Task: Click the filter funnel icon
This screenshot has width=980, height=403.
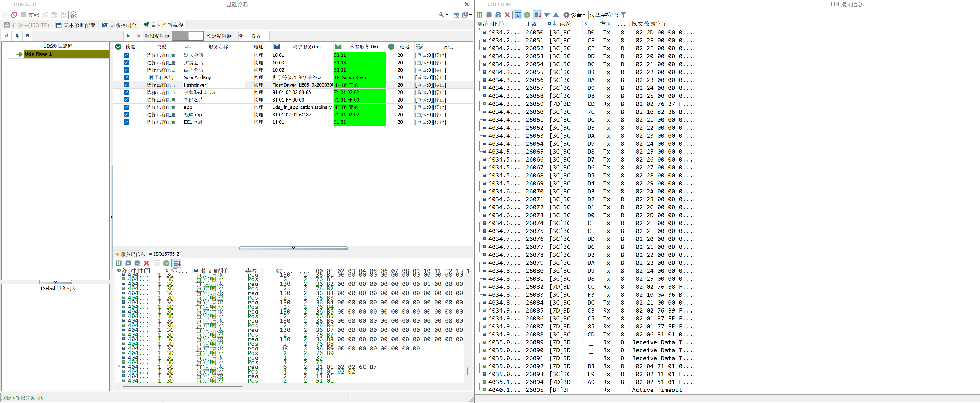Action: 623,15
